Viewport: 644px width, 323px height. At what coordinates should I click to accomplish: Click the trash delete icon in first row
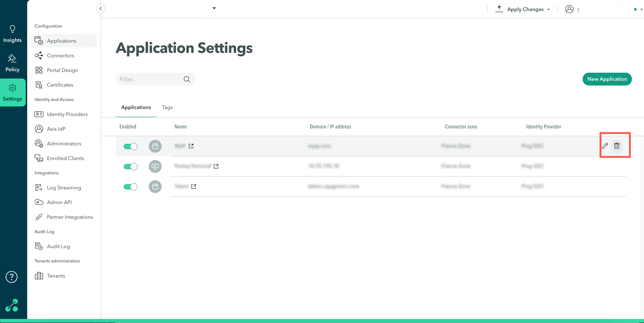click(616, 146)
